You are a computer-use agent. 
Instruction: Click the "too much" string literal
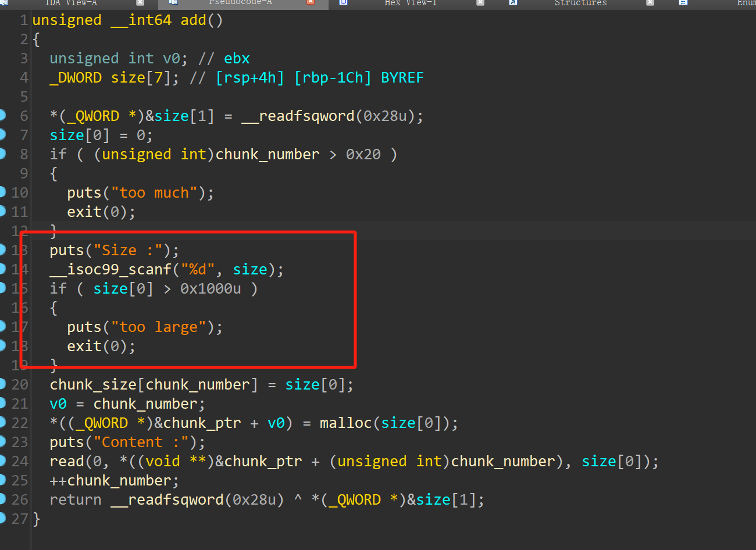point(154,193)
